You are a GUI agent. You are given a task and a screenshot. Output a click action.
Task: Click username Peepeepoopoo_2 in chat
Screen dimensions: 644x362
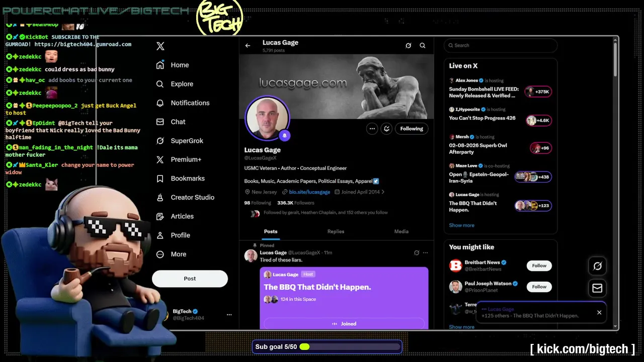point(55,106)
